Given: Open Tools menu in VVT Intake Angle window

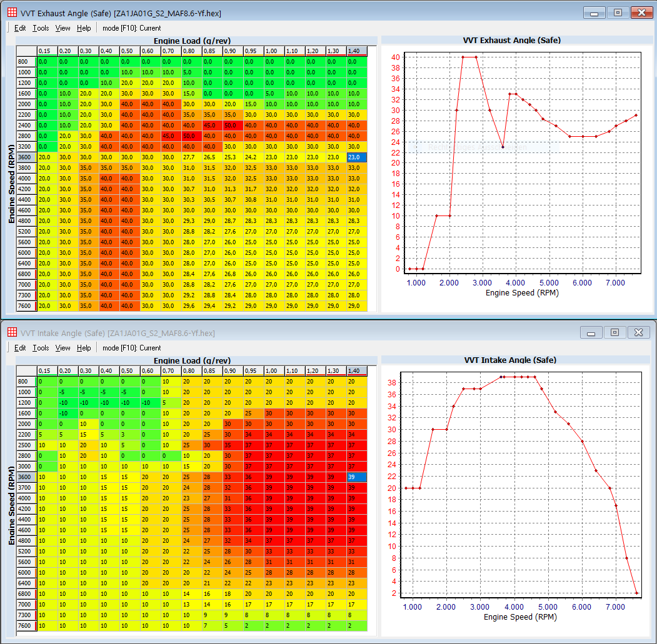Looking at the screenshot, I should coord(41,348).
